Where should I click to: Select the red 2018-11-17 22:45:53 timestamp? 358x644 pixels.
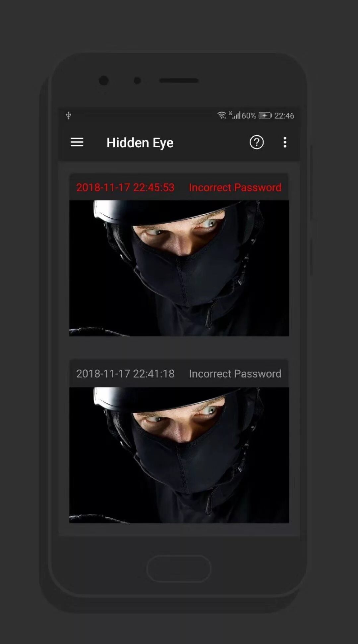point(125,188)
